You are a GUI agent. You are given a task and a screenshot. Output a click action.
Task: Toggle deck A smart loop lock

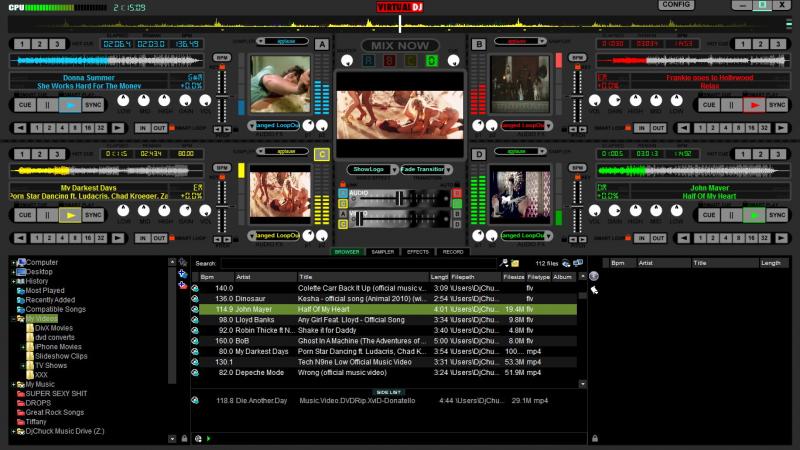pyautogui.click(x=172, y=128)
